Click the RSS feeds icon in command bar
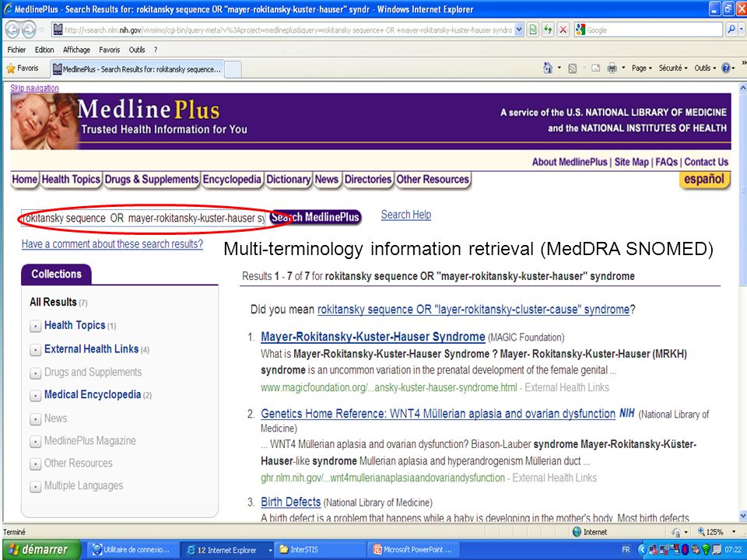This screenshot has height=560, width=747. tap(573, 68)
